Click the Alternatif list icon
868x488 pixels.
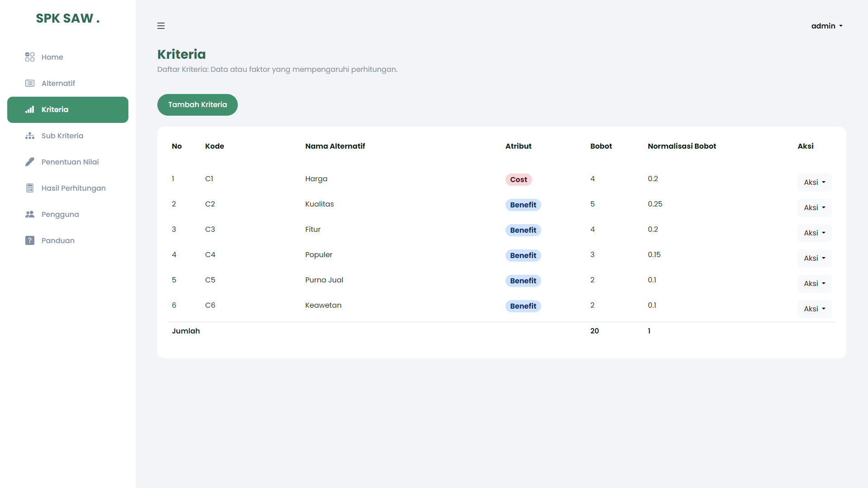(30, 83)
